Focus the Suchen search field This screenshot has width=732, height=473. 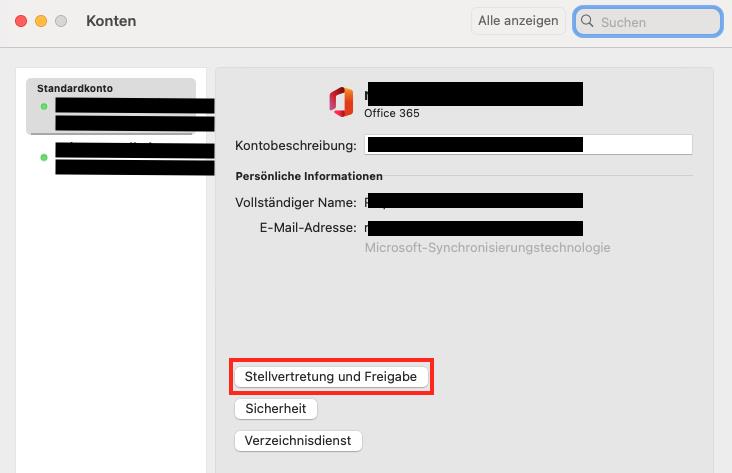pos(648,21)
